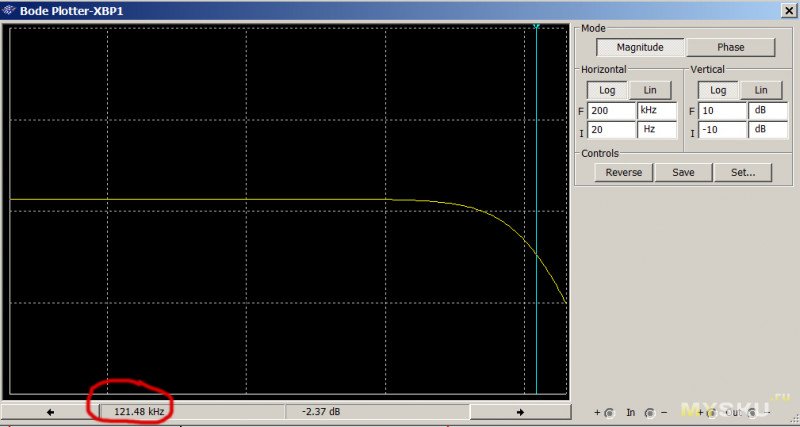Open the Horizontal initial Hz unit field
800x427 pixels.
coord(656,130)
